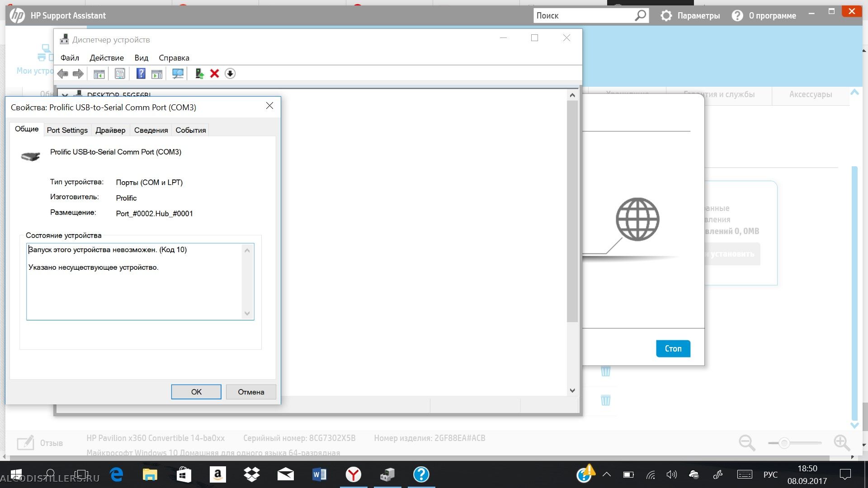Select the Аксессуары tab in HP Assistant

click(811, 94)
